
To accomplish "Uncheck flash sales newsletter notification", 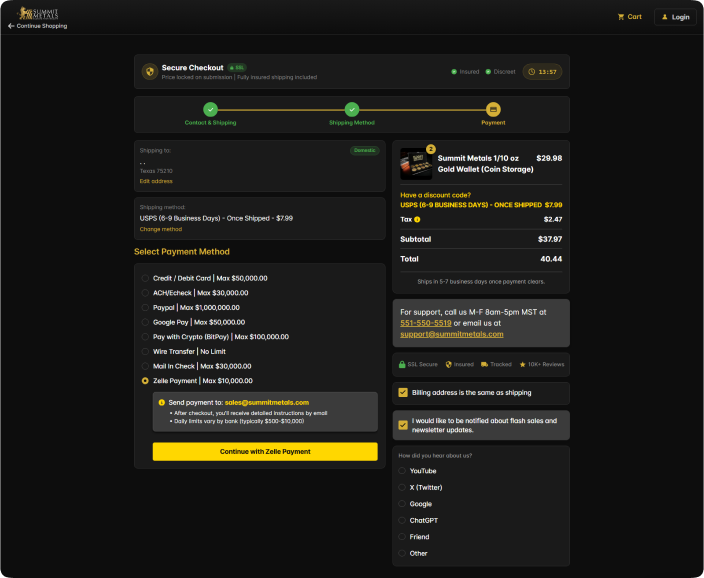I will (x=403, y=425).
